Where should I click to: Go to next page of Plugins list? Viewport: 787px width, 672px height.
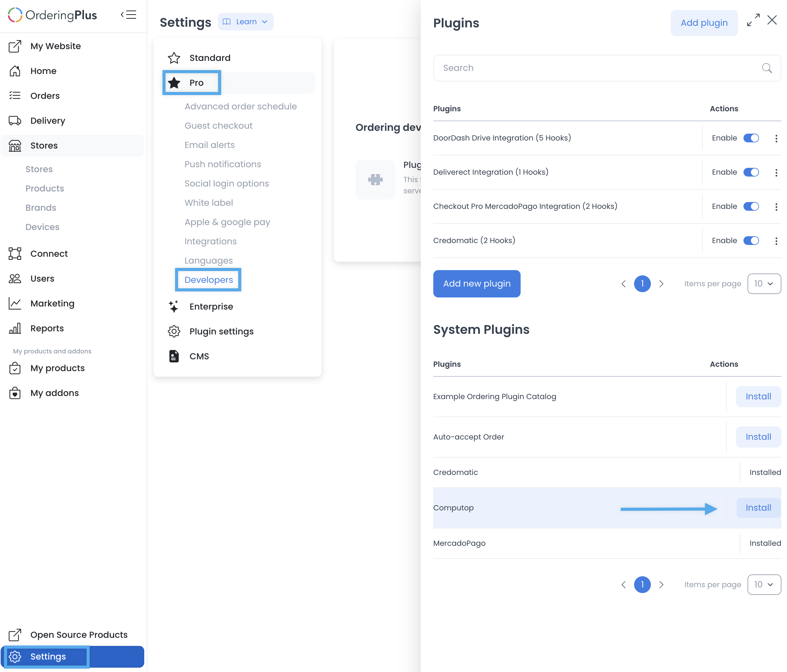[x=661, y=284]
